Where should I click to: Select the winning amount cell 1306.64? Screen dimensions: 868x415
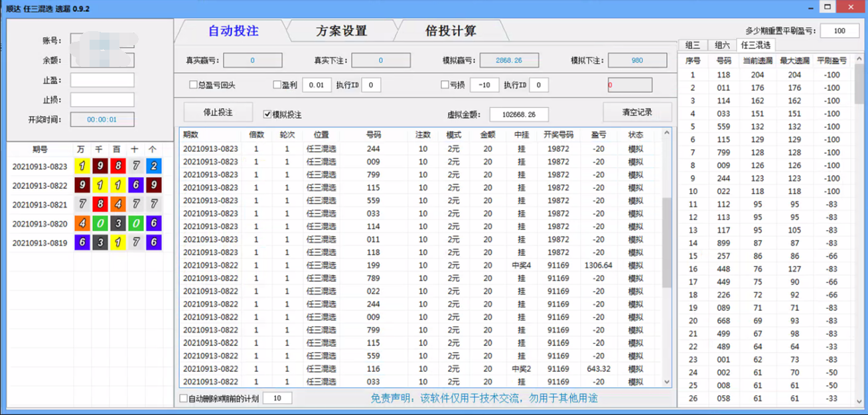click(599, 265)
